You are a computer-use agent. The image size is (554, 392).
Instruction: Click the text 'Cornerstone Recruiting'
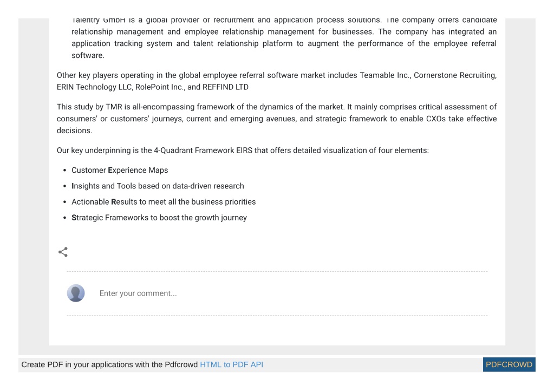455,75
